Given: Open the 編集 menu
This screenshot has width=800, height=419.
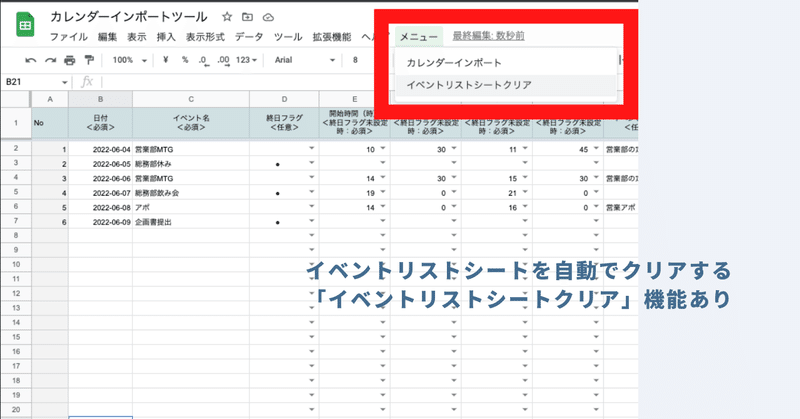Looking at the screenshot, I should [107, 37].
